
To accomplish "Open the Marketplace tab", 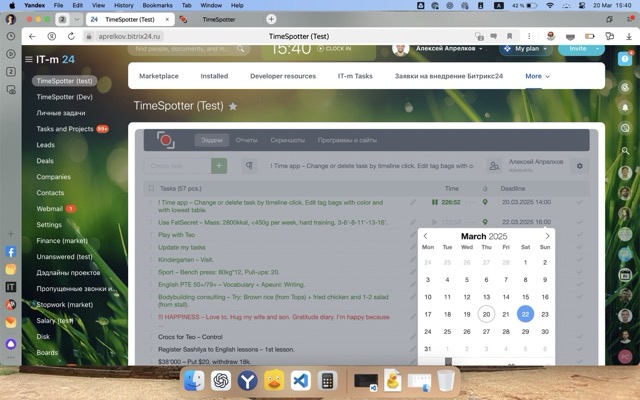I will click(x=159, y=76).
